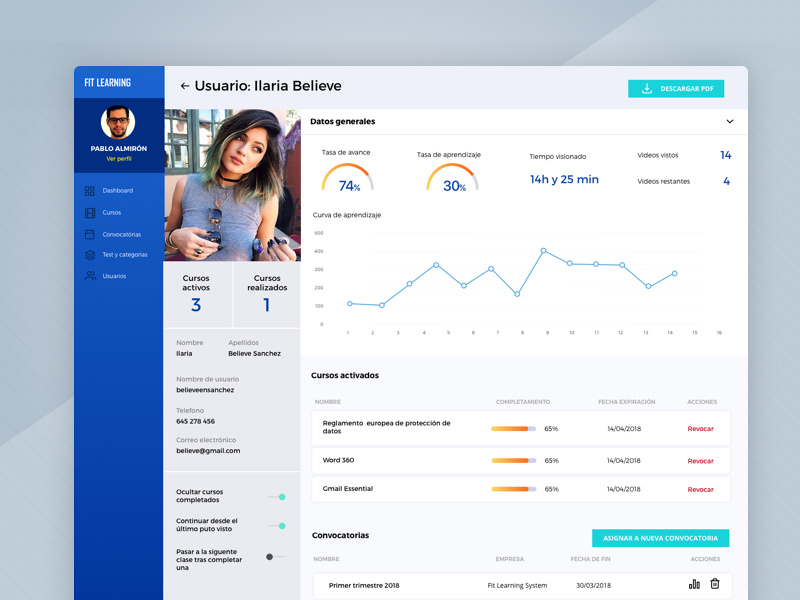This screenshot has width=800, height=600.
Task: Click Word 360 progress bar
Action: tap(513, 461)
